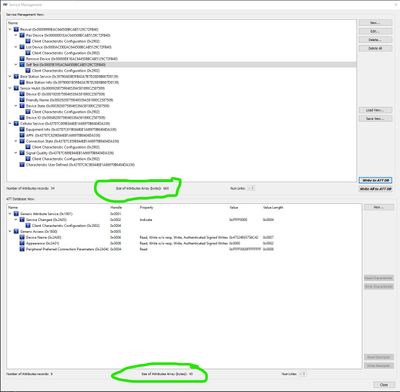Click the Device Name (0x2A00) icon
The image size is (400, 392).
point(22,237)
